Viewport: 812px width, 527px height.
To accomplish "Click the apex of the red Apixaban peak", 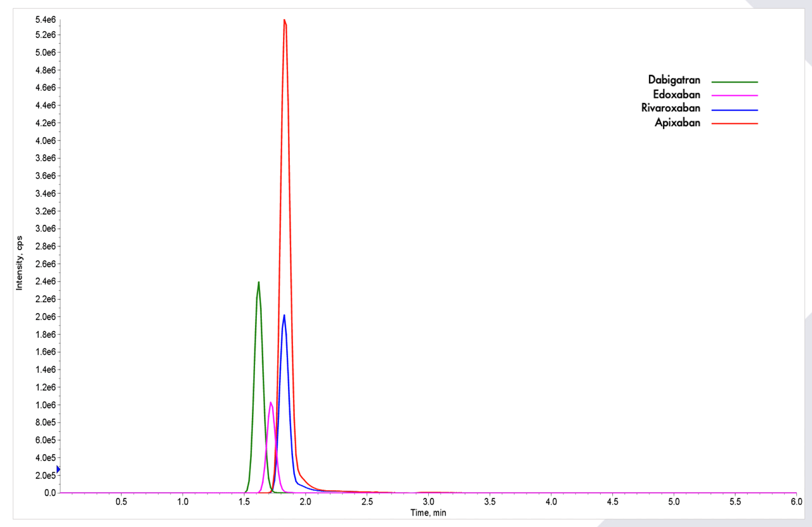I will [284, 20].
